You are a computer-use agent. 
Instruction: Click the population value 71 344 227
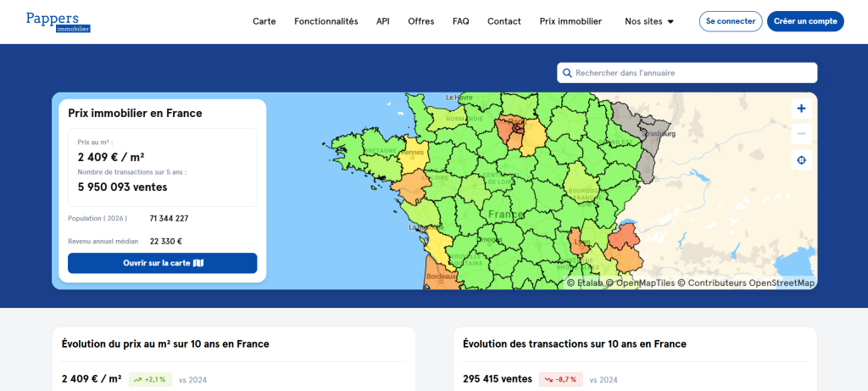(169, 218)
